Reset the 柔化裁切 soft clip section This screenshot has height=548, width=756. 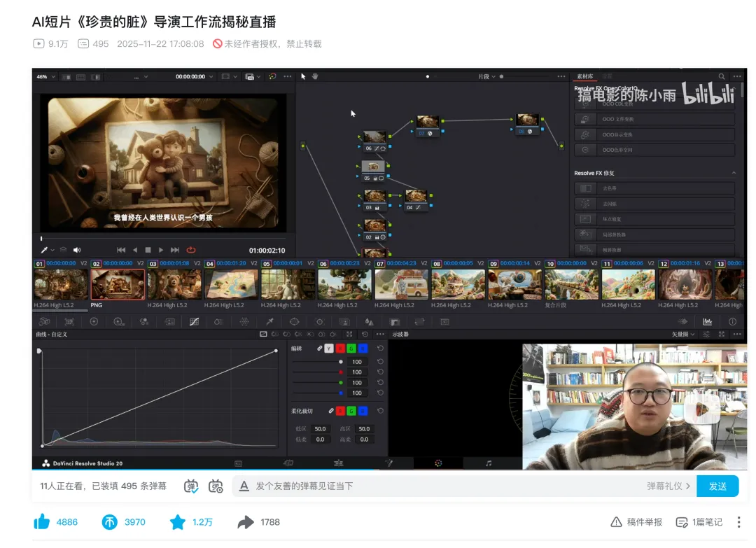pos(380,411)
